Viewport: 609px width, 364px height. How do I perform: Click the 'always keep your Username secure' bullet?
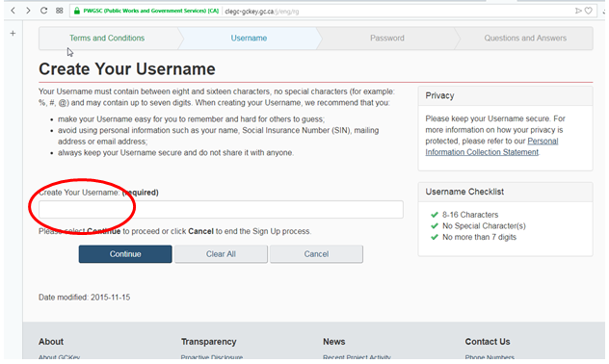coord(175,153)
